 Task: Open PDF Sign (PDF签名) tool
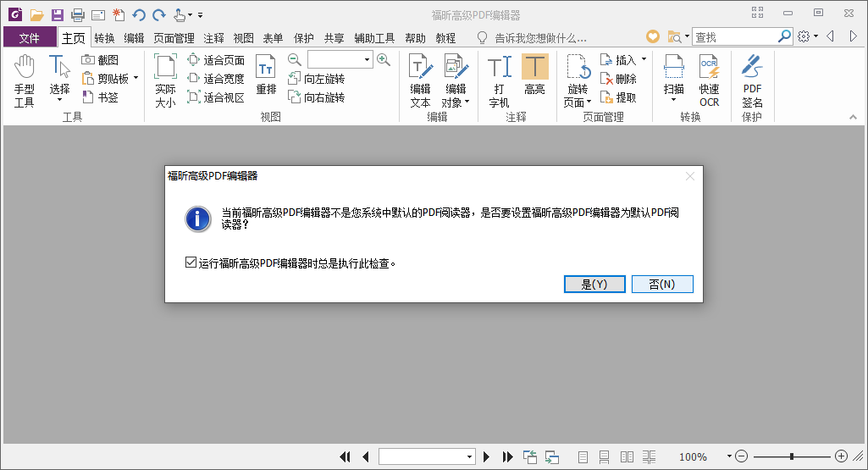[x=752, y=81]
